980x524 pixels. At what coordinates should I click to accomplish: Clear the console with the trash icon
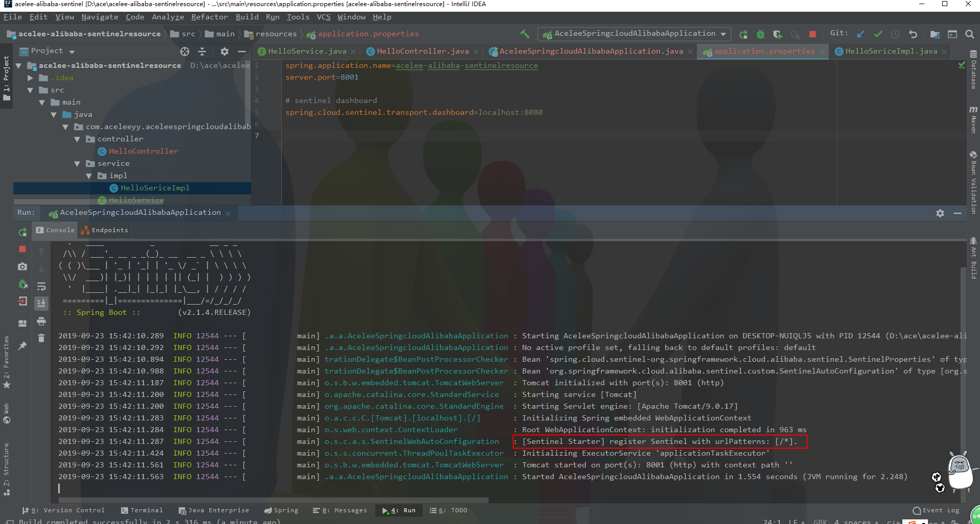[x=41, y=338]
